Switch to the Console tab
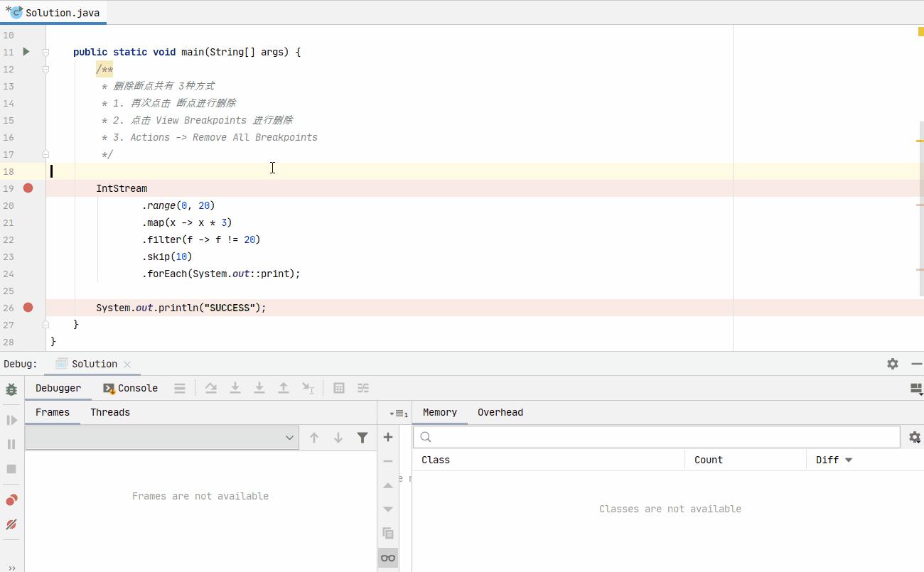Image resolution: width=924 pixels, height=572 pixels. 131,388
